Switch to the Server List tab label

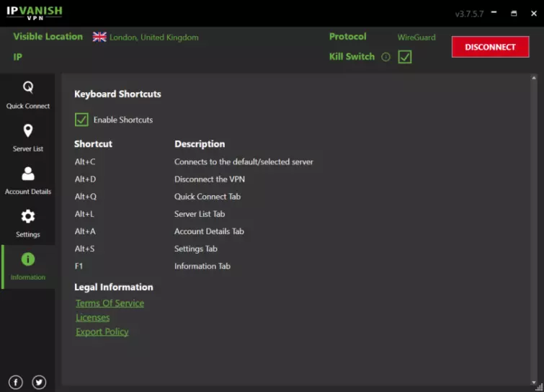(28, 149)
